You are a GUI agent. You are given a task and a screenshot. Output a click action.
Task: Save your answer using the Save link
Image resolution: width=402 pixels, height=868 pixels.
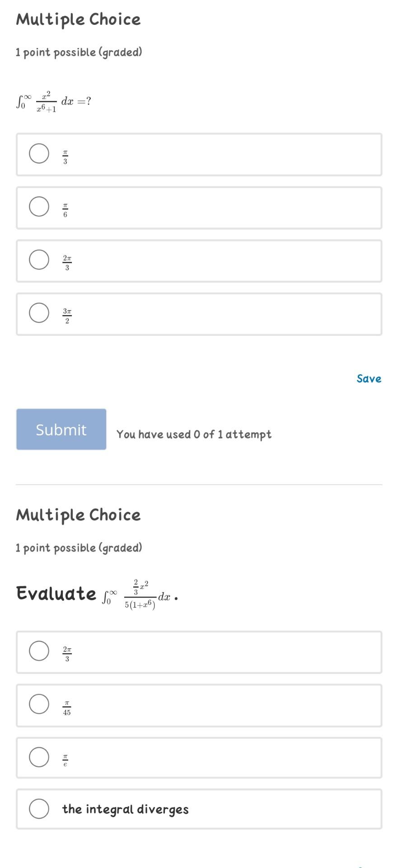(369, 378)
